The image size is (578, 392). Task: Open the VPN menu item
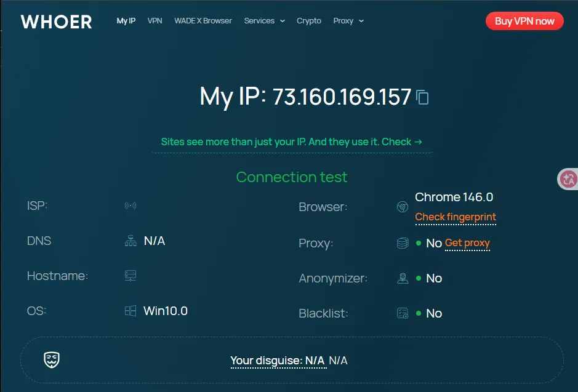pos(155,21)
